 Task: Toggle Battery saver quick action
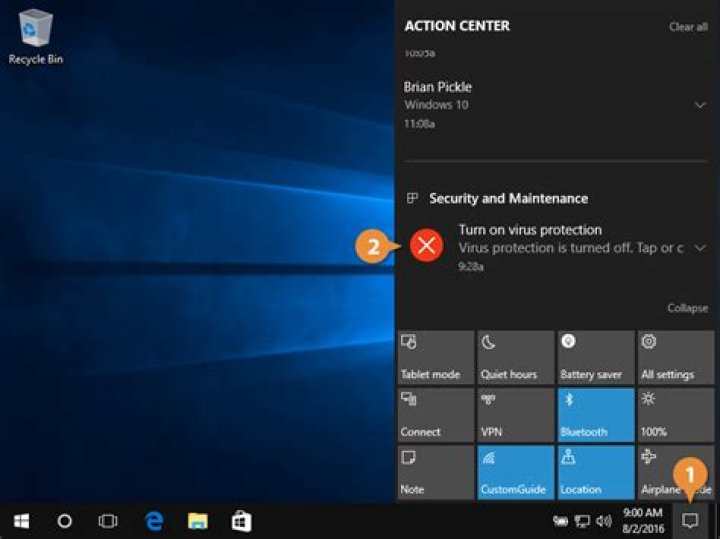coord(596,357)
